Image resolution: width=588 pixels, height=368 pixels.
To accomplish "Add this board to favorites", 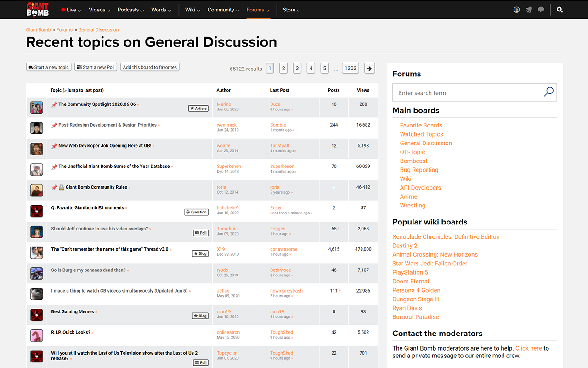I will coord(150,67).
